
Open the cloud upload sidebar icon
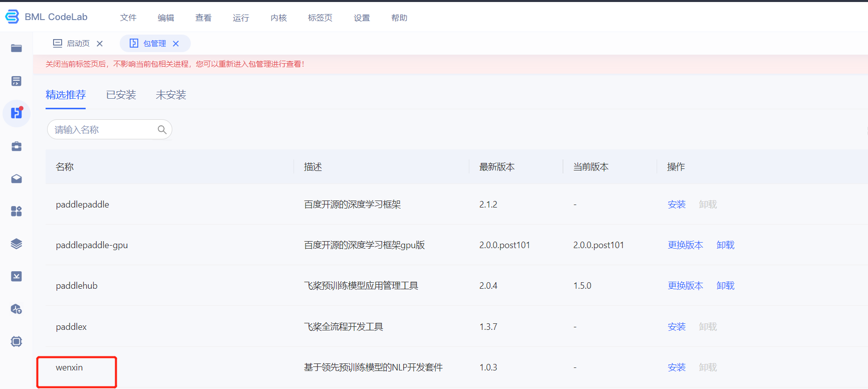coord(17,309)
